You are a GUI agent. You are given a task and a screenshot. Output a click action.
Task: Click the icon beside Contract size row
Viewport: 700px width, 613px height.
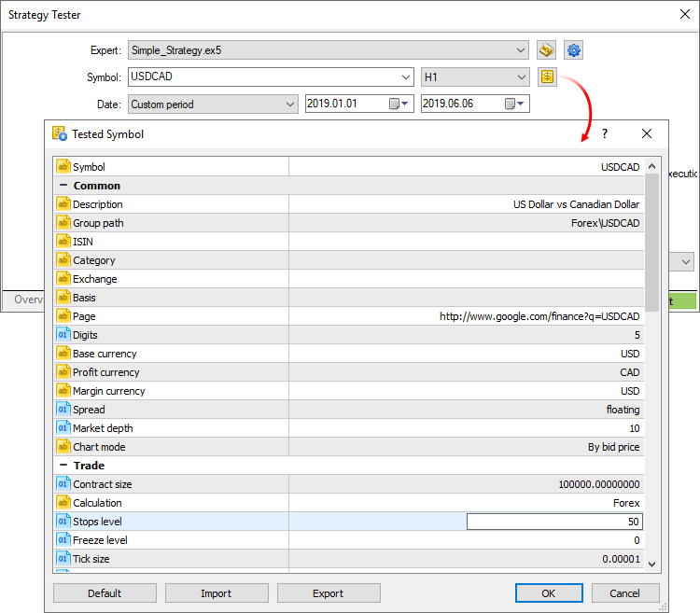point(63,484)
